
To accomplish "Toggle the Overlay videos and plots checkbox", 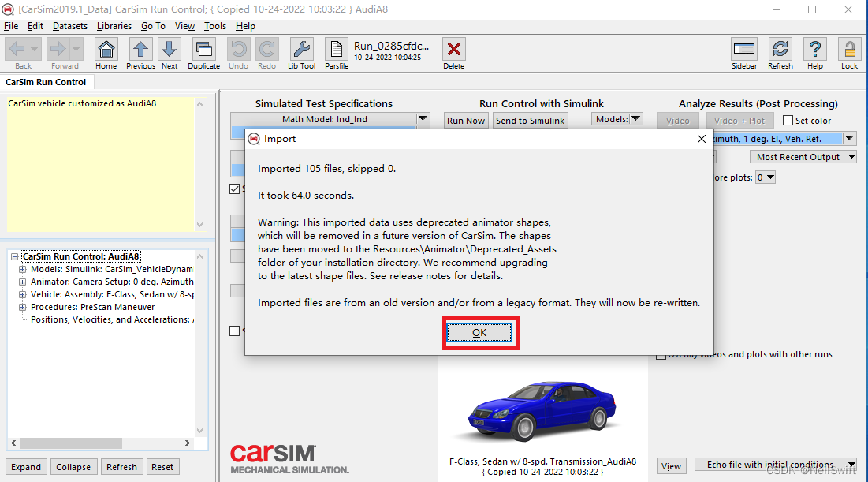I will point(661,355).
